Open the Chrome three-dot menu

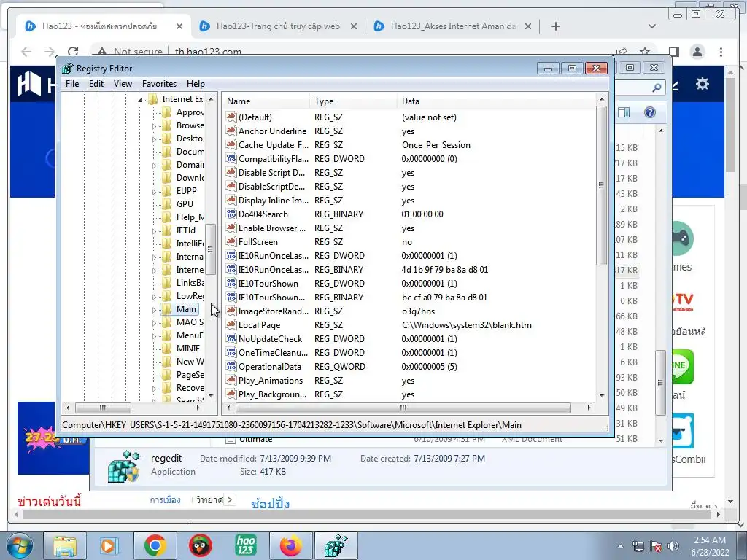click(x=721, y=52)
